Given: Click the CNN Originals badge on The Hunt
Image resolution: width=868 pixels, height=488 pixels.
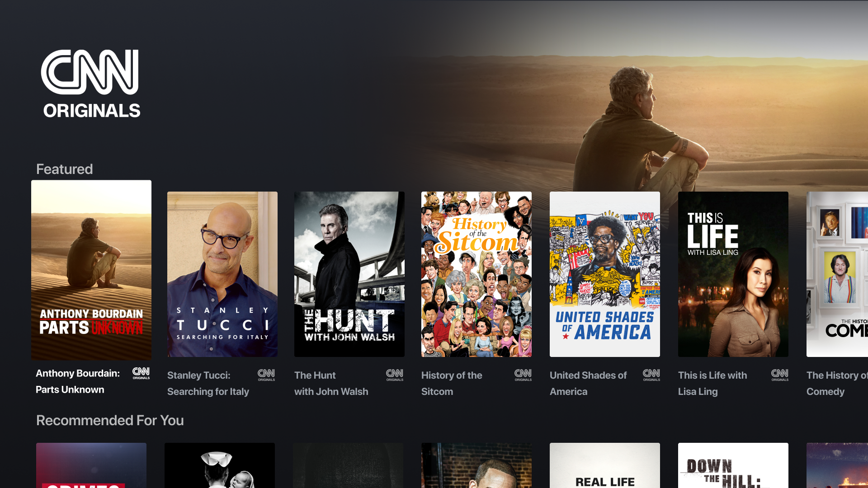Looking at the screenshot, I should 393,374.
